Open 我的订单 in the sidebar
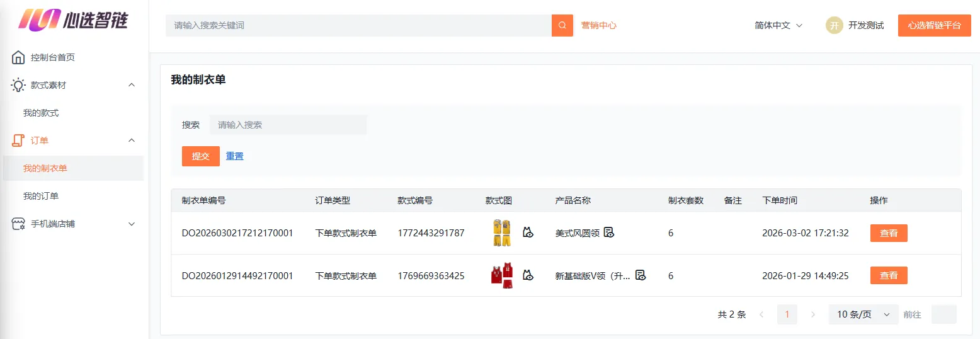 tap(41, 196)
